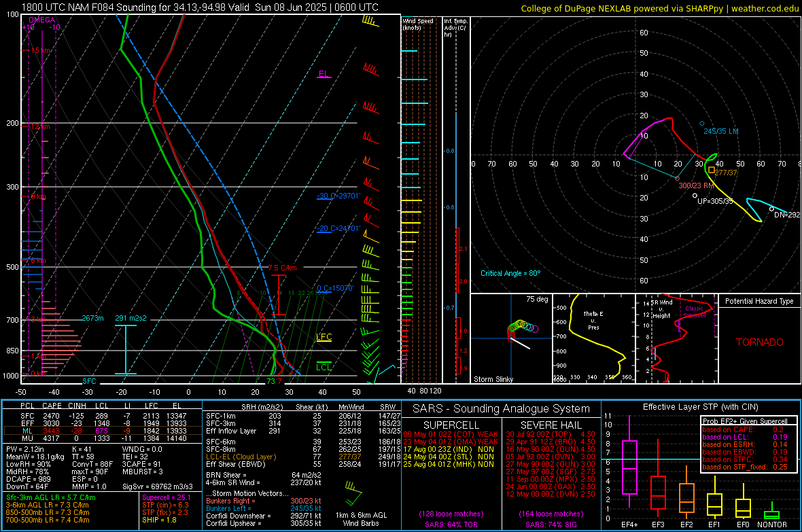Click the Classic Supercell label
Image resolution: width=802 pixels, height=532 pixels.
694,312
